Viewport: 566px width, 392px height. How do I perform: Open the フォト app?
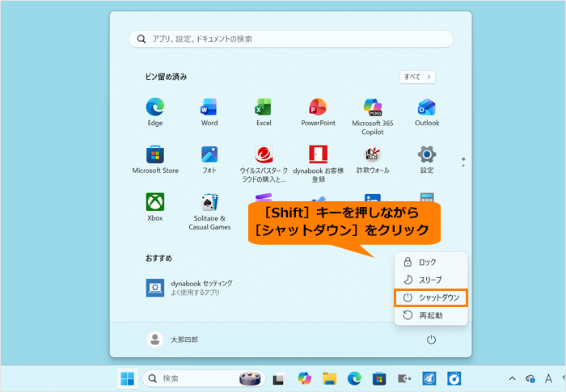coord(209,159)
